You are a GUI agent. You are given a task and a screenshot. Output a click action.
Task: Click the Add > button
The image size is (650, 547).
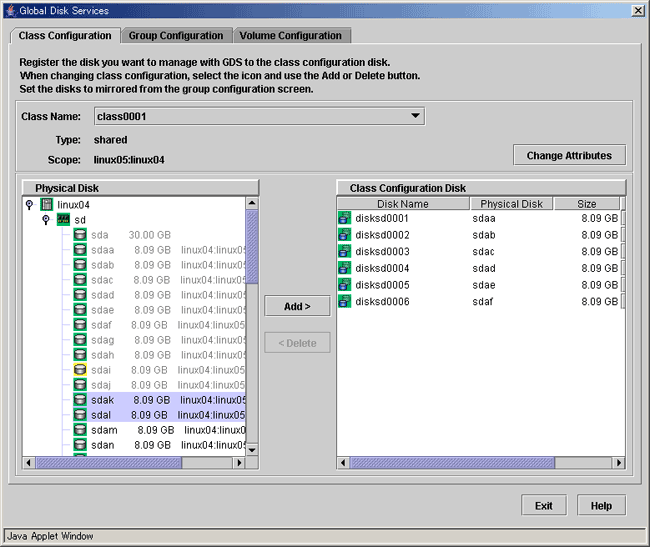click(x=297, y=306)
